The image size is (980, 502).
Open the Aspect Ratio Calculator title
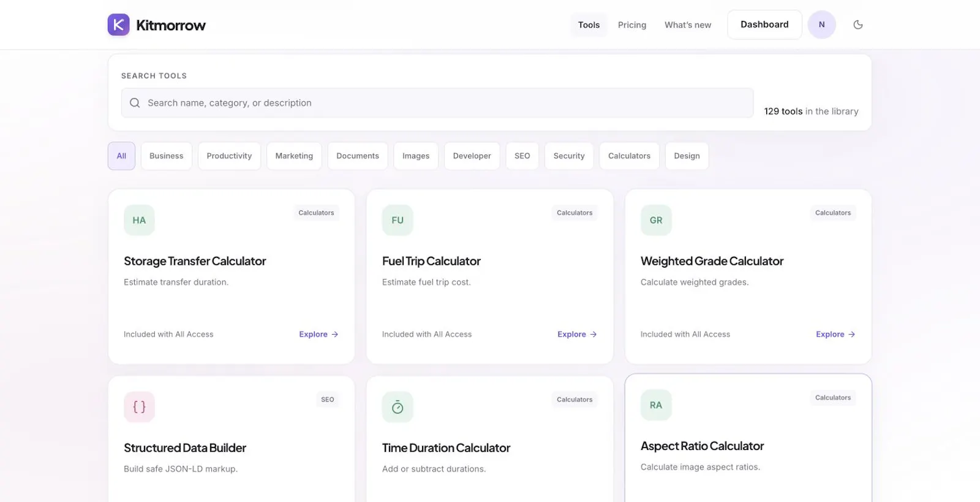click(702, 446)
